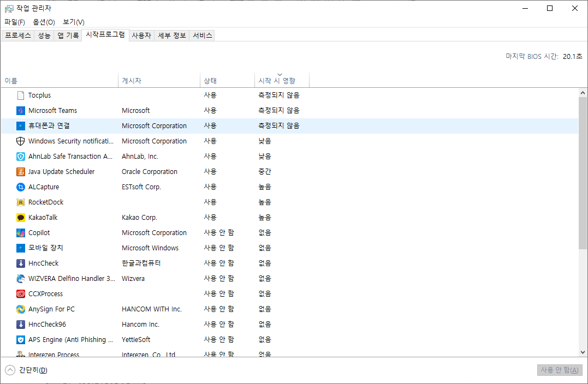
Task: Select the RocketDock row name
Action: tap(46, 202)
